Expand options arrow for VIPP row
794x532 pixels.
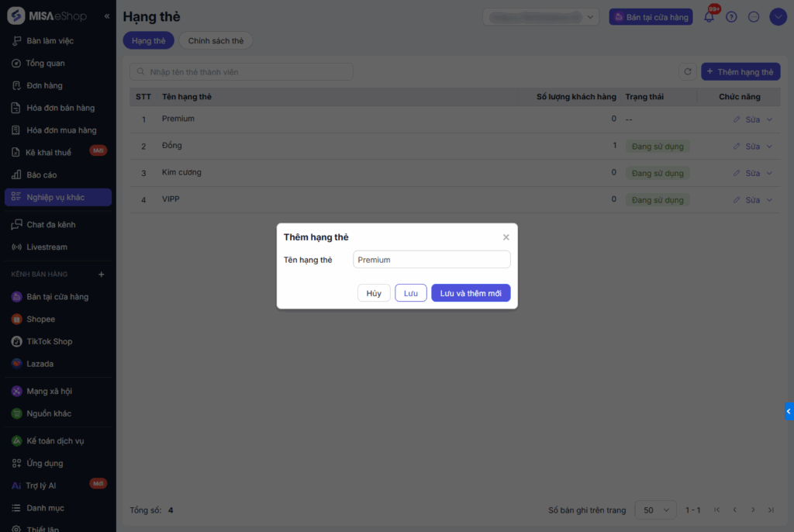tap(769, 200)
